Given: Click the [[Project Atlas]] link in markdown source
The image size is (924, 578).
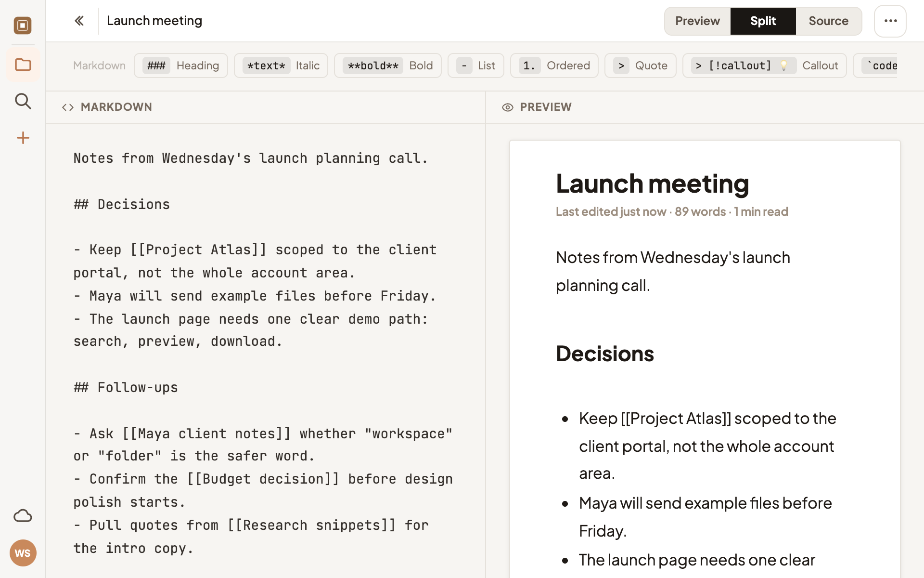Looking at the screenshot, I should [198, 250].
